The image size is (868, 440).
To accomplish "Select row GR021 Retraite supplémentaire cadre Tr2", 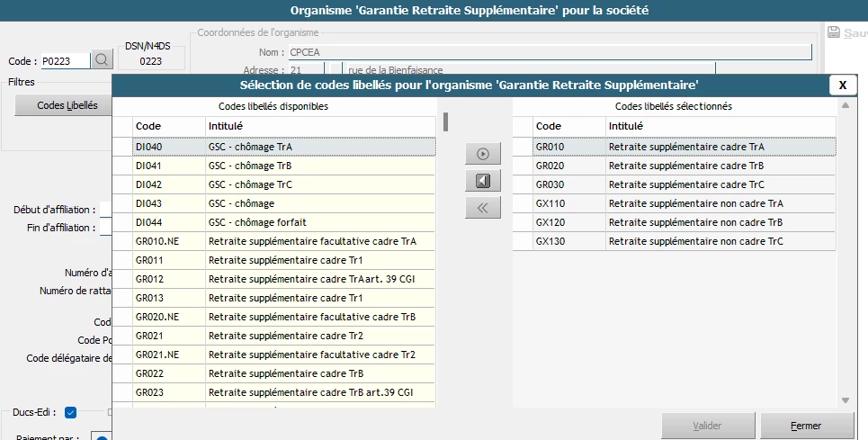I will pos(284,336).
